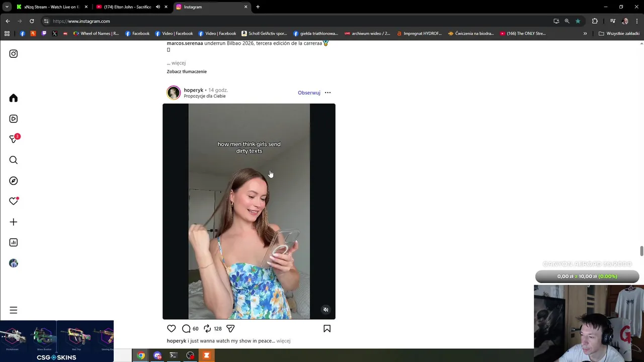Screen dimensions: 644x362
Task: Click the Instagram logo at the sidebar top
Action: point(14,54)
